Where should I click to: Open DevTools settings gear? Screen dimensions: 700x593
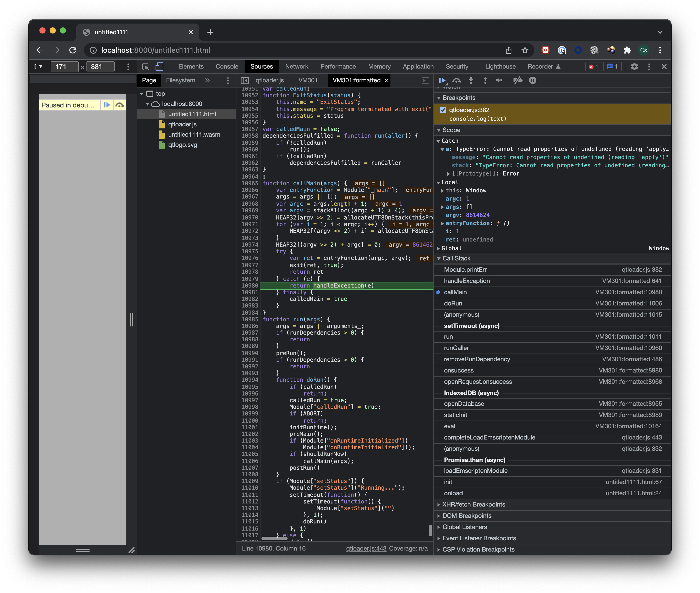635,67
